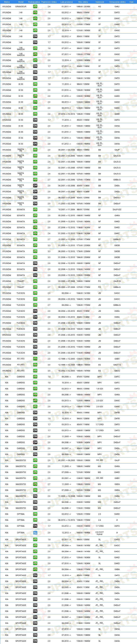Click petrol icon in OPTIMA 2.4 row
Image resolution: width=137 pixels, height=644 pixels.
(x=35, y=520)
